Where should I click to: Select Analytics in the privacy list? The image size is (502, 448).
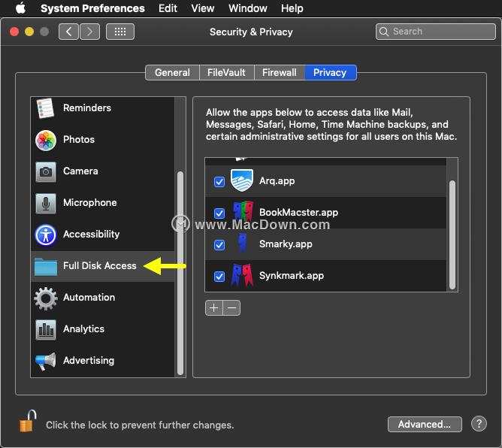tap(83, 329)
